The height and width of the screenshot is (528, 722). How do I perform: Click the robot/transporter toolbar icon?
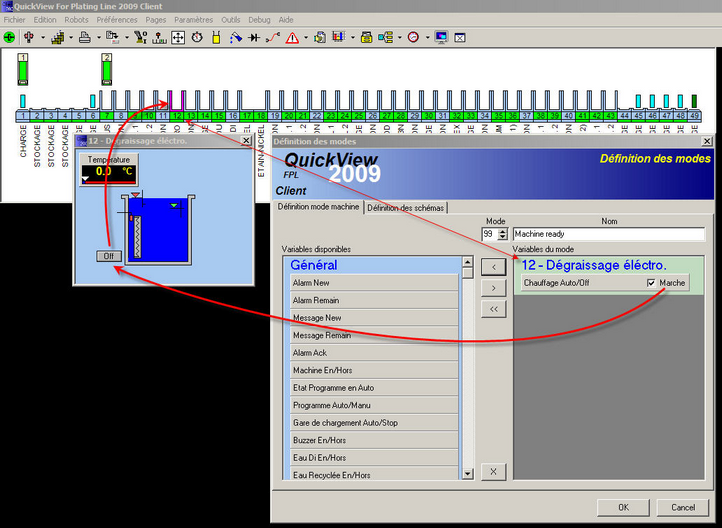click(x=29, y=37)
